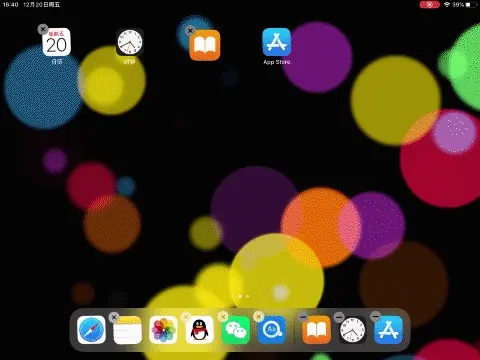The width and height of the screenshot is (480, 360).
Task: Open the Photos app in dock
Action: click(x=163, y=330)
